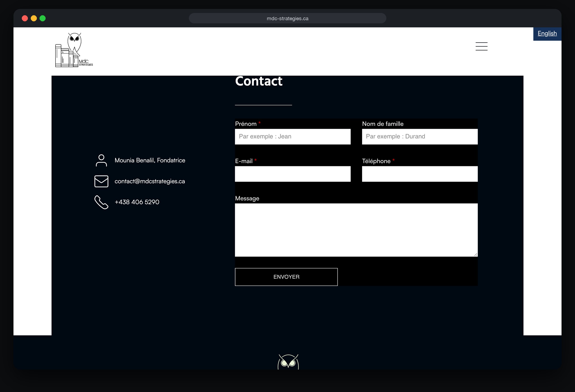Switch language to English
Viewport: 575px width, 392px height.
click(x=547, y=33)
